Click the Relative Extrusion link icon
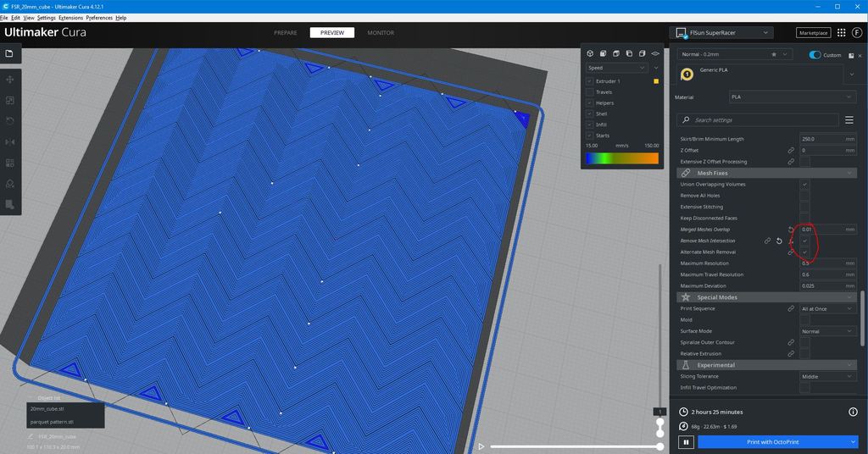Image resolution: width=868 pixels, height=454 pixels. pos(791,354)
